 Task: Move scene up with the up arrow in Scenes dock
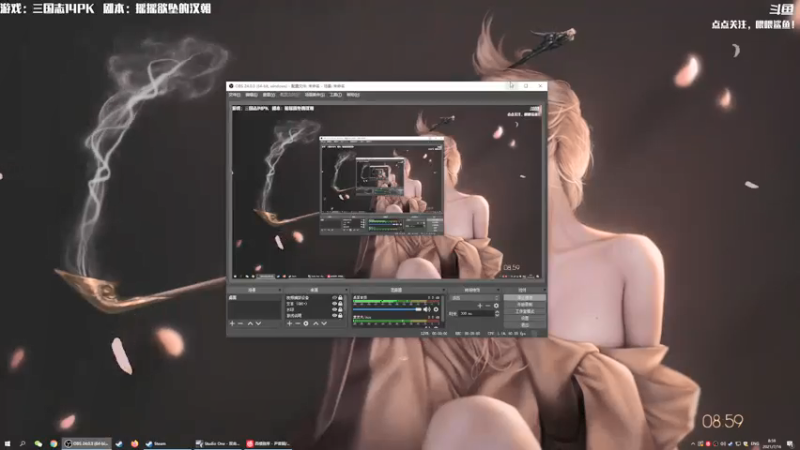[x=250, y=323]
